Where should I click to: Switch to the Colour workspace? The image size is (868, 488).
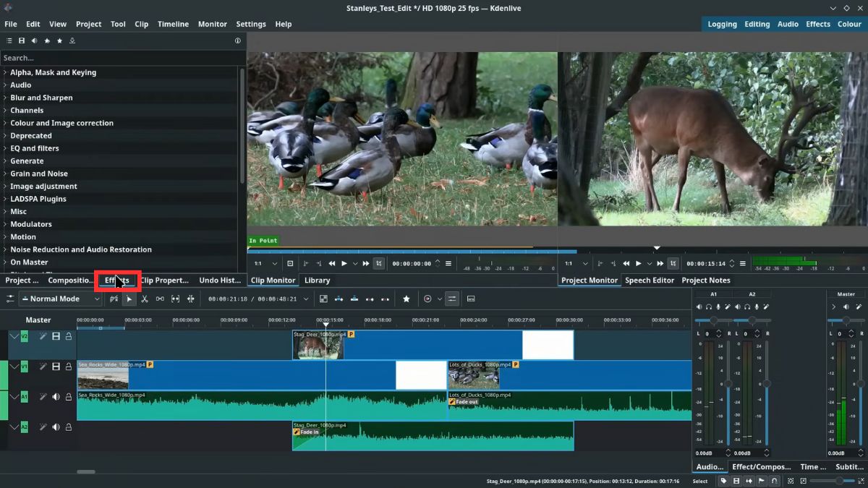coord(849,24)
